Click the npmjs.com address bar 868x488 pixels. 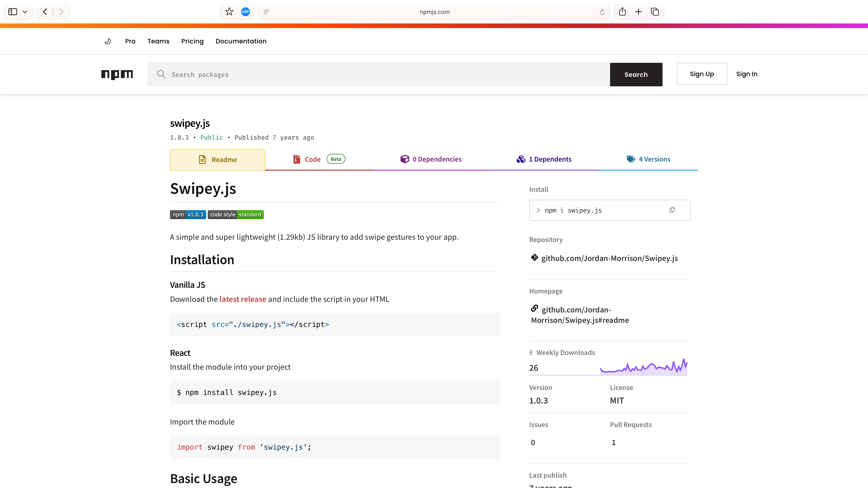click(x=434, y=12)
